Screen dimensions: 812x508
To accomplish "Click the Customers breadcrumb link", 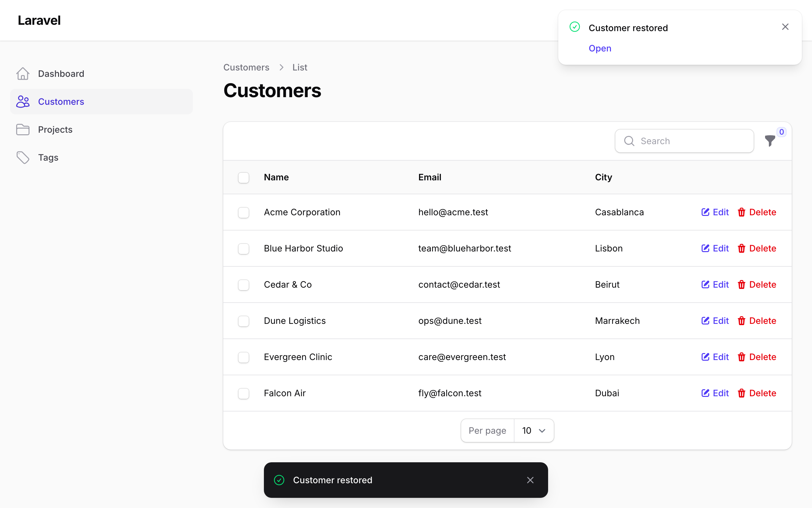I will [x=246, y=67].
